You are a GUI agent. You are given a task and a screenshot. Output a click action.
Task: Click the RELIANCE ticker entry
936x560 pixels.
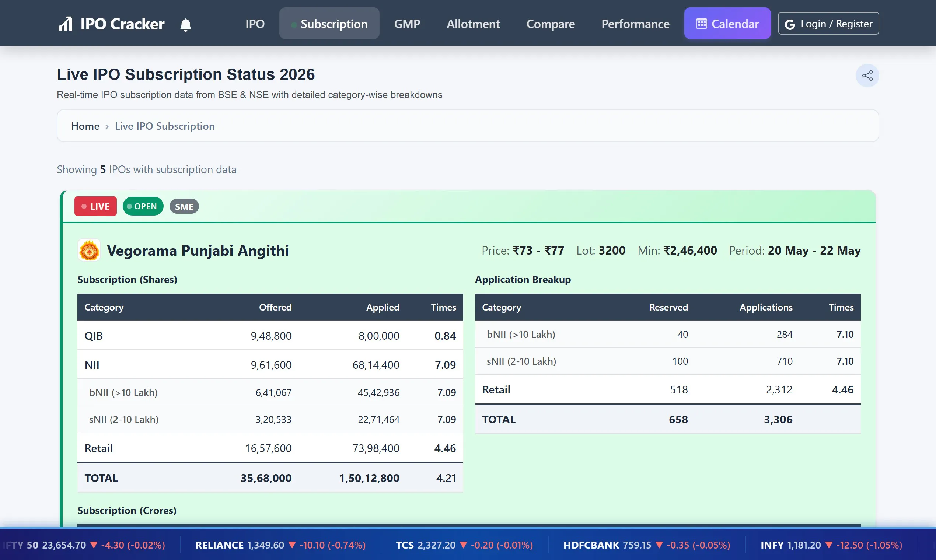(x=280, y=545)
